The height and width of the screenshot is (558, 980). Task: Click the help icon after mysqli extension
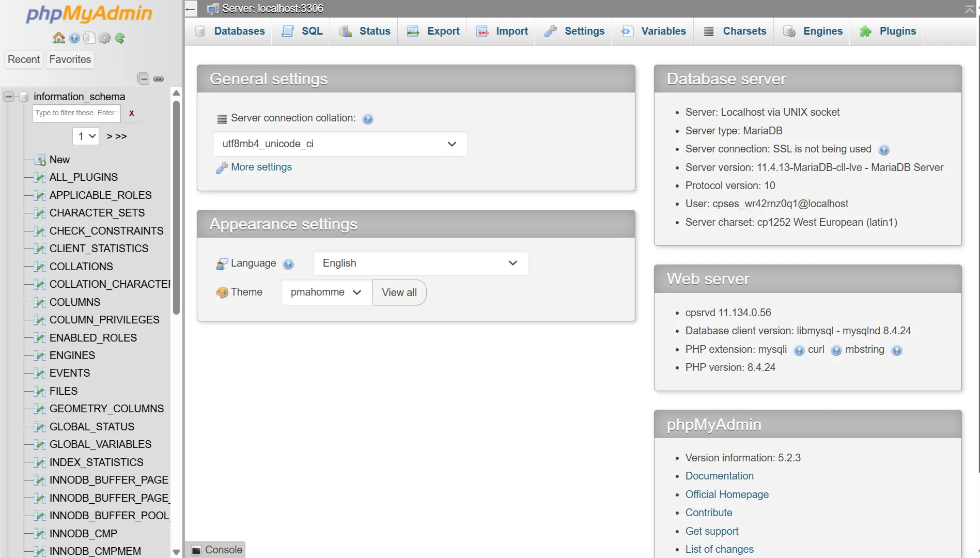799,350
